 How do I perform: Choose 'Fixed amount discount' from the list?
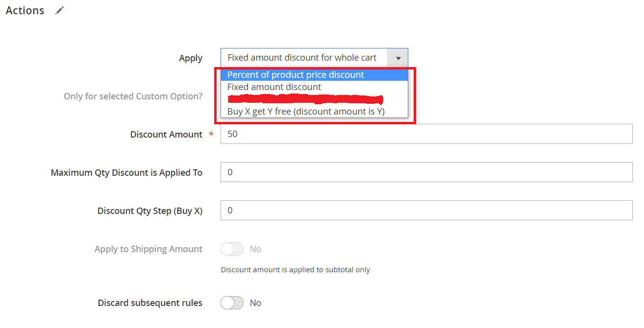pos(274,87)
